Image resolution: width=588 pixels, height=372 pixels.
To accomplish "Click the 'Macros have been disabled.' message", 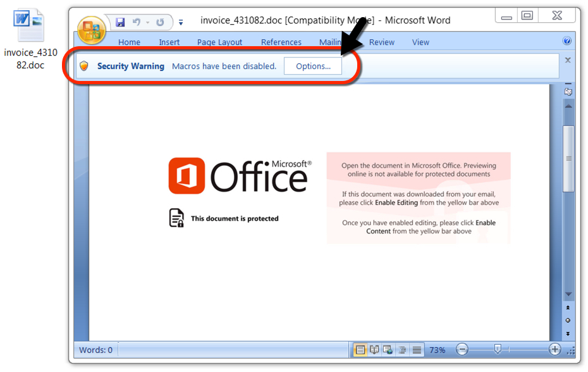I will (x=224, y=66).
